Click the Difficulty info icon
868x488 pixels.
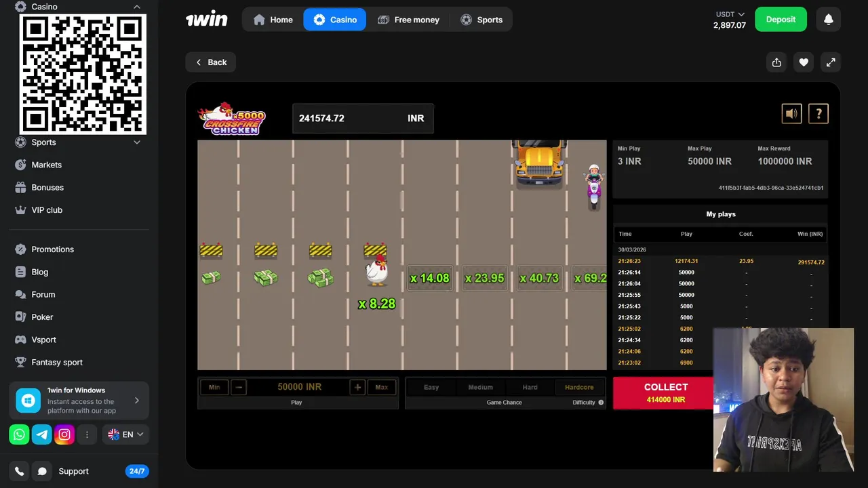pos(601,403)
